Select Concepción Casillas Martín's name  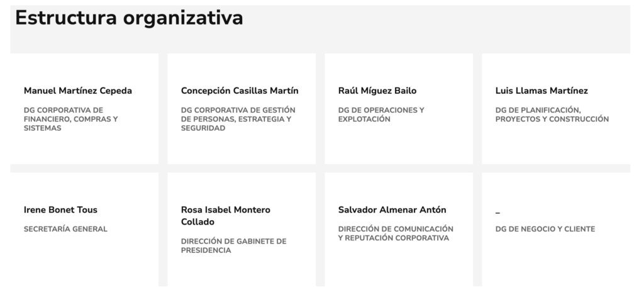240,91
